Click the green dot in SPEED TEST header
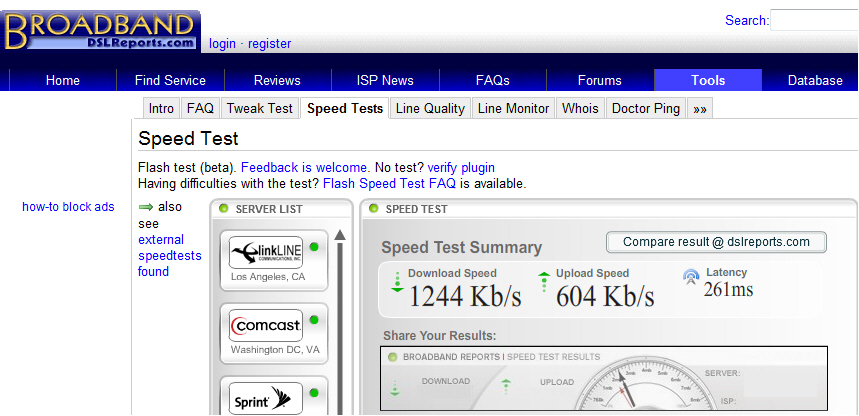Viewport: 859px width, 416px height. (374, 209)
